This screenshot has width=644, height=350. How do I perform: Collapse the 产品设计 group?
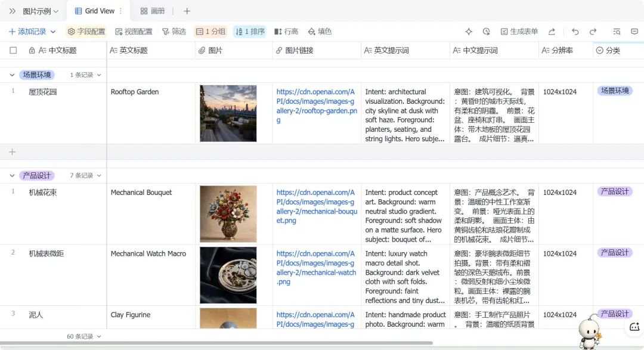pyautogui.click(x=12, y=176)
